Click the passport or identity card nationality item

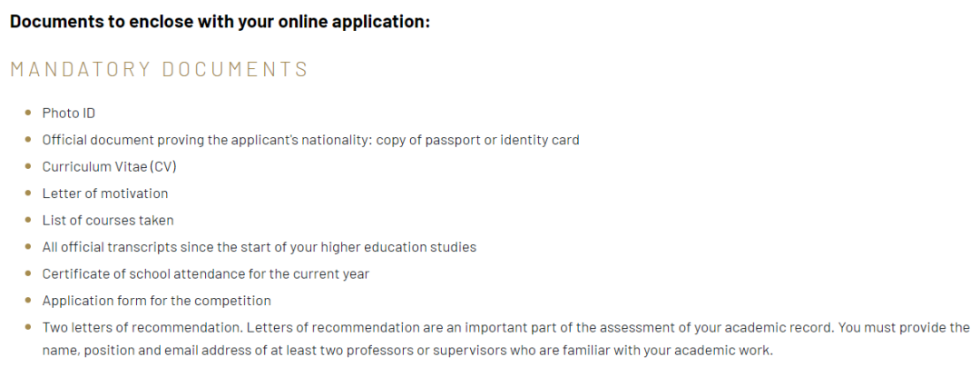[x=310, y=140]
